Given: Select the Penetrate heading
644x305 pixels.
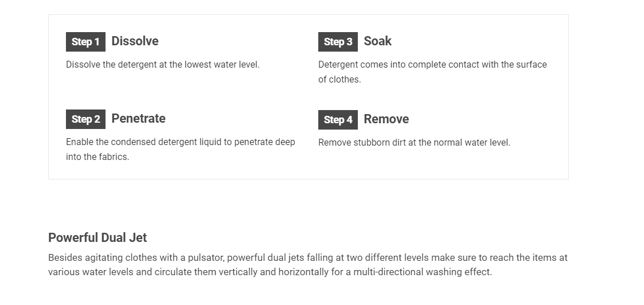Looking at the screenshot, I should [138, 118].
